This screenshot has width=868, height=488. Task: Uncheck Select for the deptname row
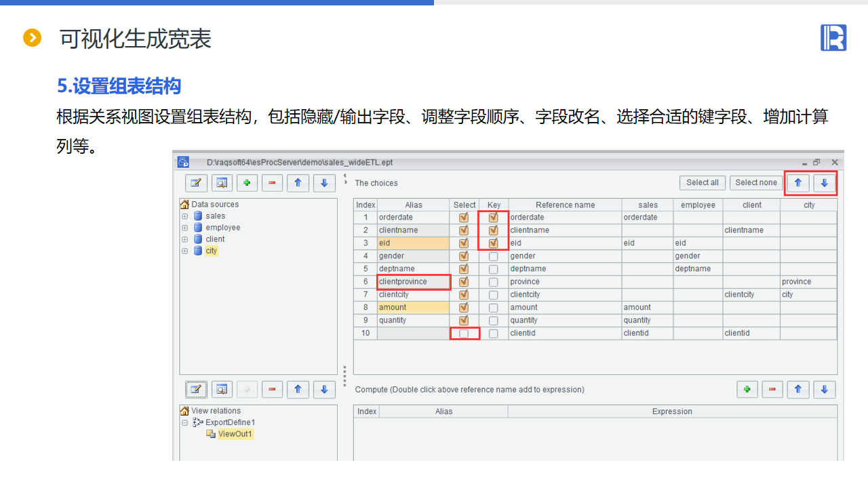[464, 269]
